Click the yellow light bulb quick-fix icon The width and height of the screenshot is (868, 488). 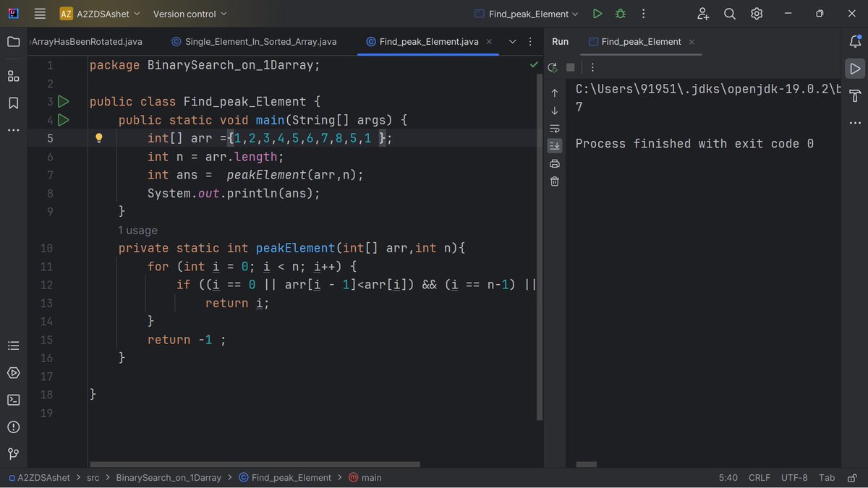coord(99,138)
